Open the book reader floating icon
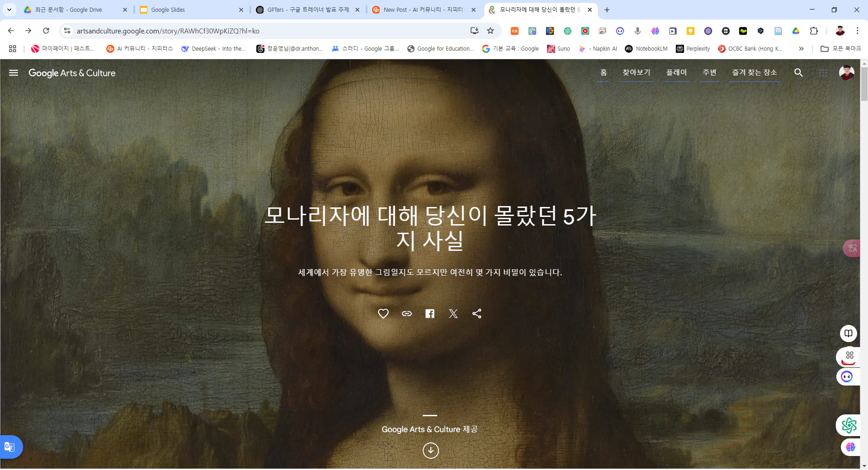The image size is (868, 470). click(849, 334)
